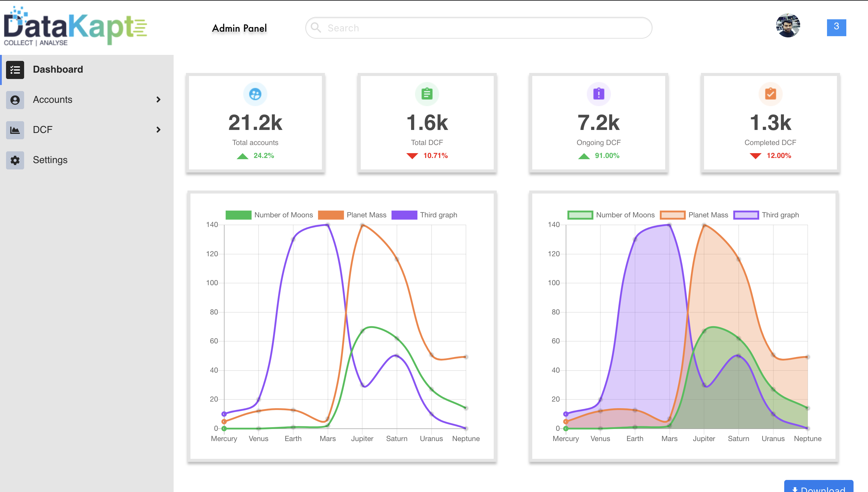Click the 21.2k Total accounts value
This screenshot has width=868, height=492.
255,122
